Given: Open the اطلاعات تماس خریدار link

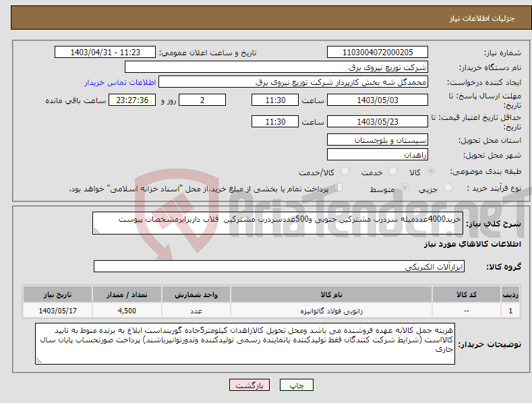Looking at the screenshot, I should coord(120,82).
